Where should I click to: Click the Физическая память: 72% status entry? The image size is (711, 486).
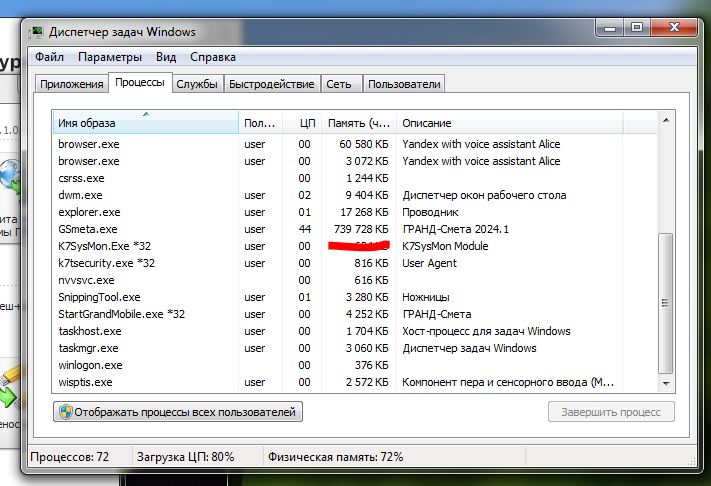tap(335, 457)
